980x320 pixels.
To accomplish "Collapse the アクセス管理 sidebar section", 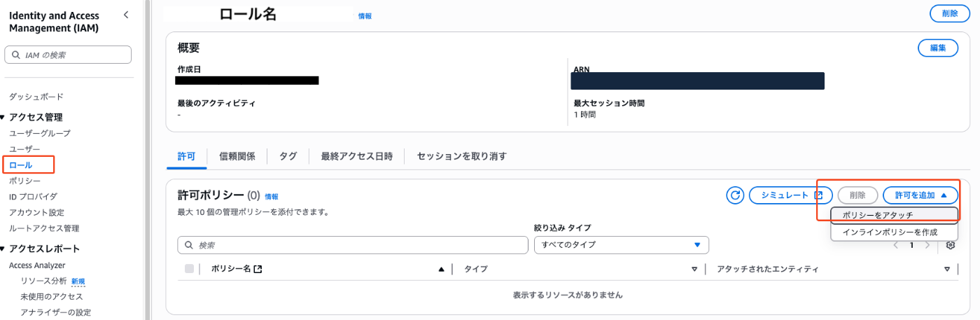I will click(x=3, y=117).
